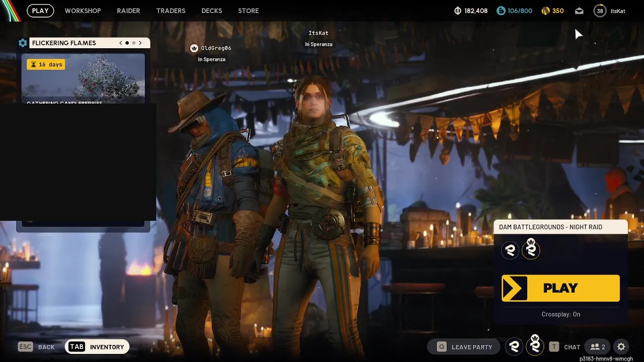Open INVENTORY with the TAB button
The height and width of the screenshot is (362, 644).
pos(97,347)
